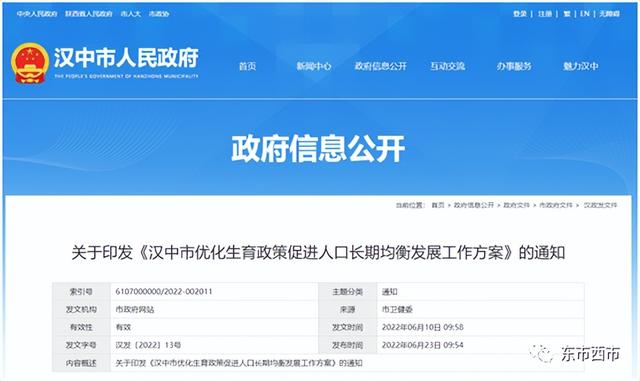Open the 互动交流 navigation item

447,66
